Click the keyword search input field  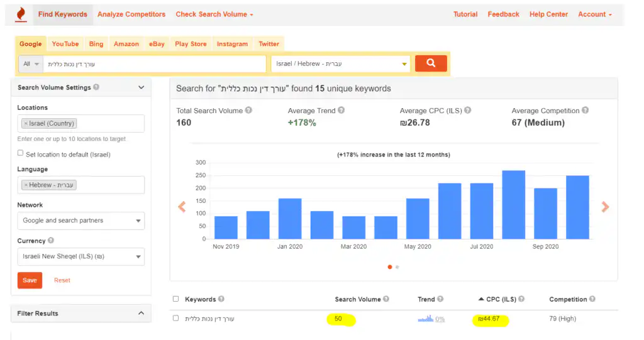click(154, 64)
